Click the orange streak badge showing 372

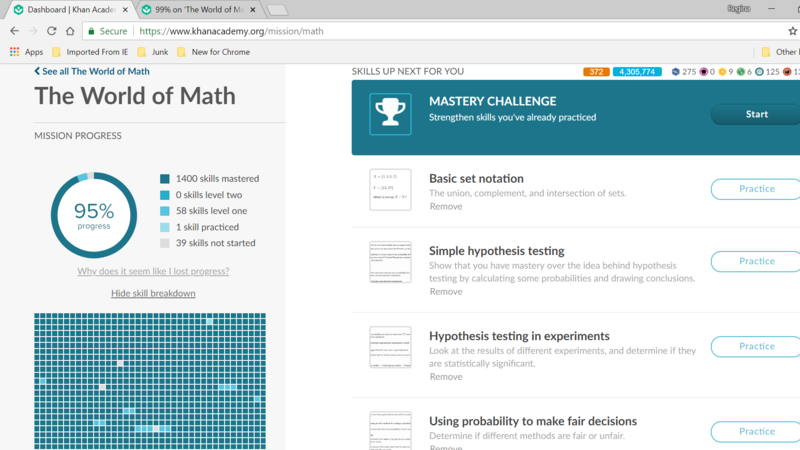[596, 72]
